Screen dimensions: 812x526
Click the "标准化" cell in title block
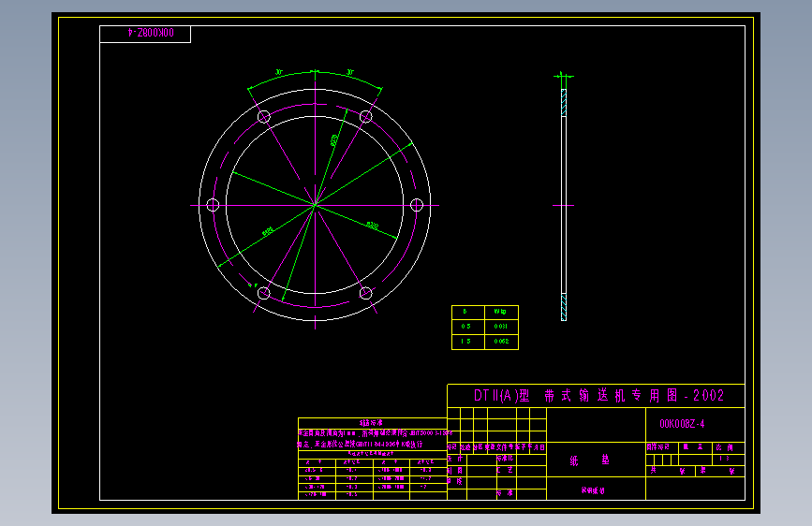(x=505, y=459)
